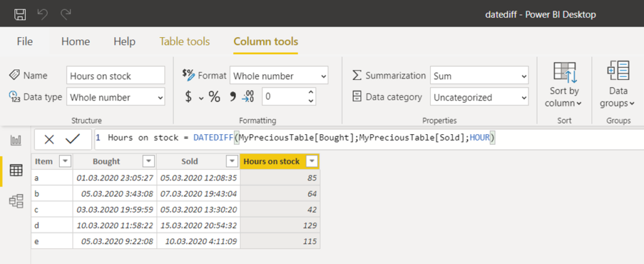Select the Item column header
Image resolution: width=644 pixels, height=264 pixels.
click(44, 161)
